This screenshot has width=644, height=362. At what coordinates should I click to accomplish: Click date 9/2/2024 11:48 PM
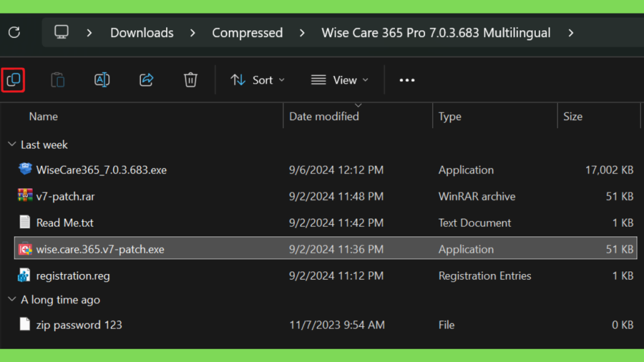(336, 196)
